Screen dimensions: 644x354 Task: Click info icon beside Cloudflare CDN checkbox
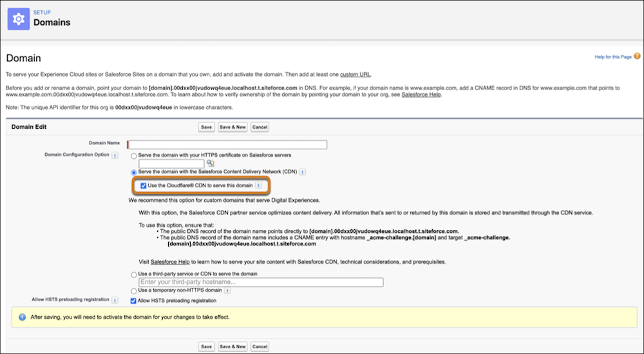(258, 185)
